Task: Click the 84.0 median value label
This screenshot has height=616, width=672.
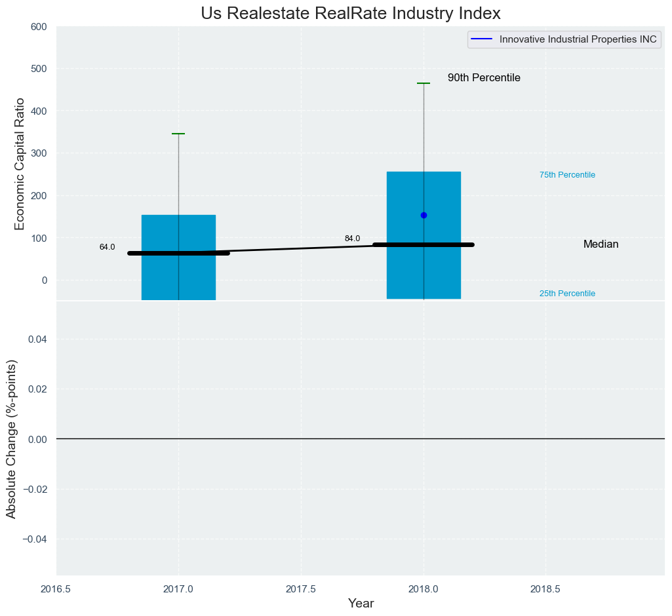Action: click(352, 239)
